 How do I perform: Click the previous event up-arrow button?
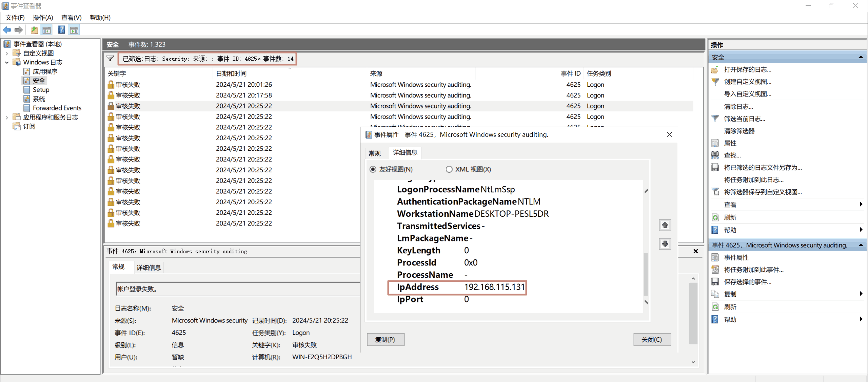click(x=665, y=225)
